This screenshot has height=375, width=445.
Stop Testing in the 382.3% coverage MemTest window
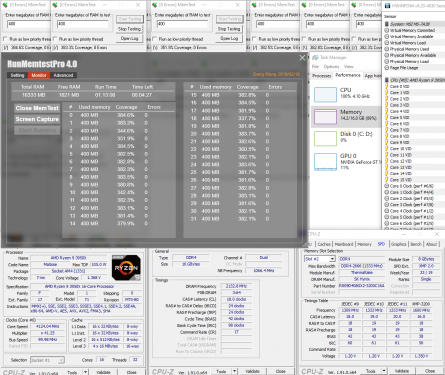pyautogui.click(x=129, y=29)
